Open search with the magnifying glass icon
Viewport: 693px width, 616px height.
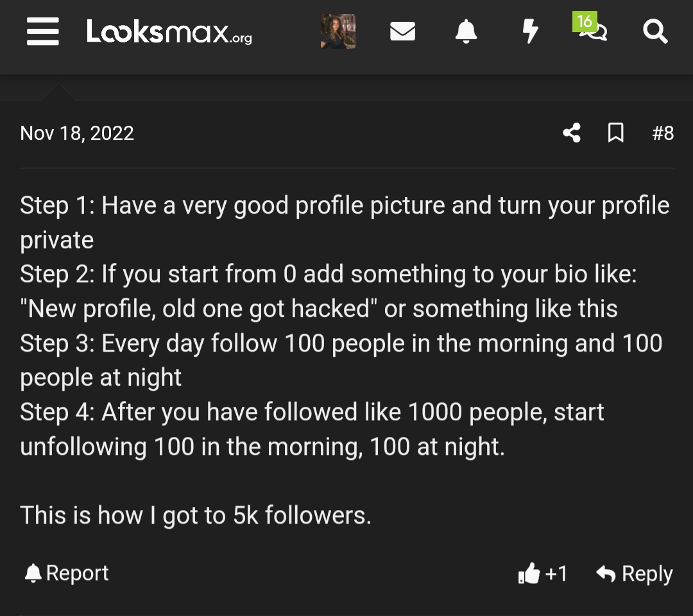[654, 31]
